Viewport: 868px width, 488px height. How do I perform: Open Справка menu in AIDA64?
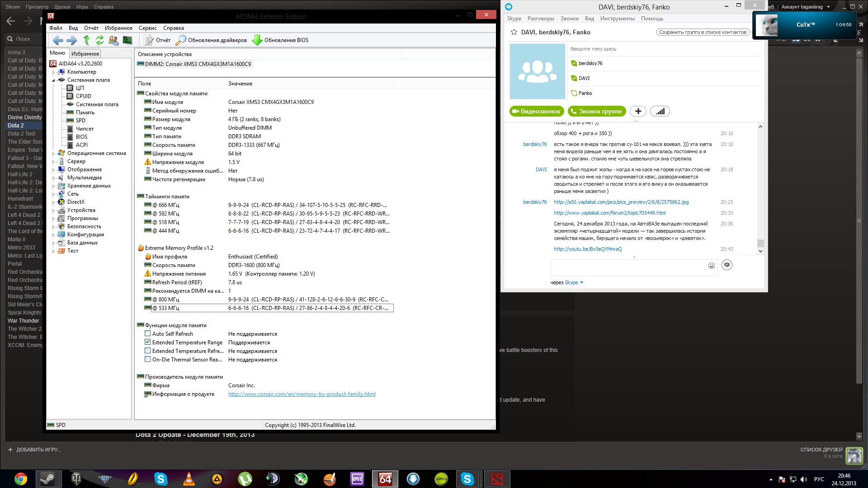[174, 28]
